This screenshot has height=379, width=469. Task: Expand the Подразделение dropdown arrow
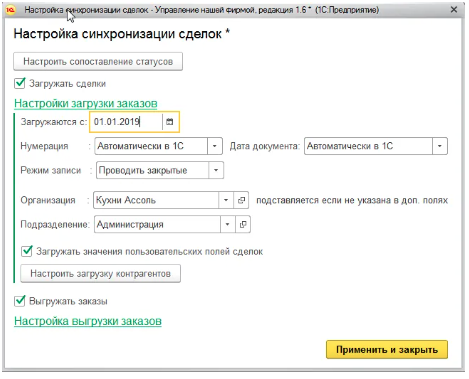pyautogui.click(x=227, y=224)
